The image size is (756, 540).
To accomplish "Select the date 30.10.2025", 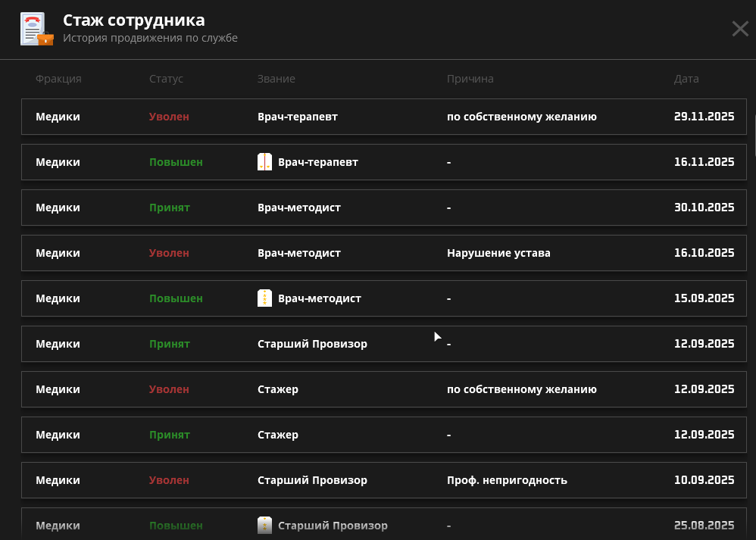I will click(704, 208).
